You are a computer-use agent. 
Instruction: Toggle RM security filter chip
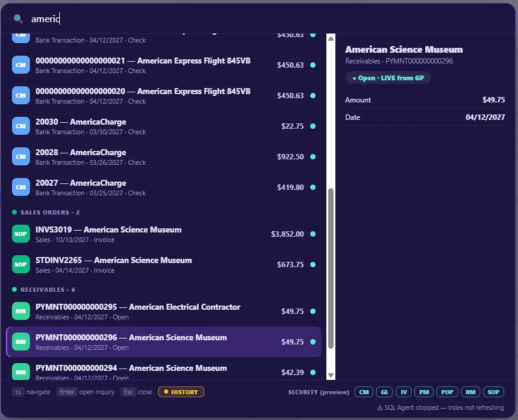pyautogui.click(x=471, y=392)
